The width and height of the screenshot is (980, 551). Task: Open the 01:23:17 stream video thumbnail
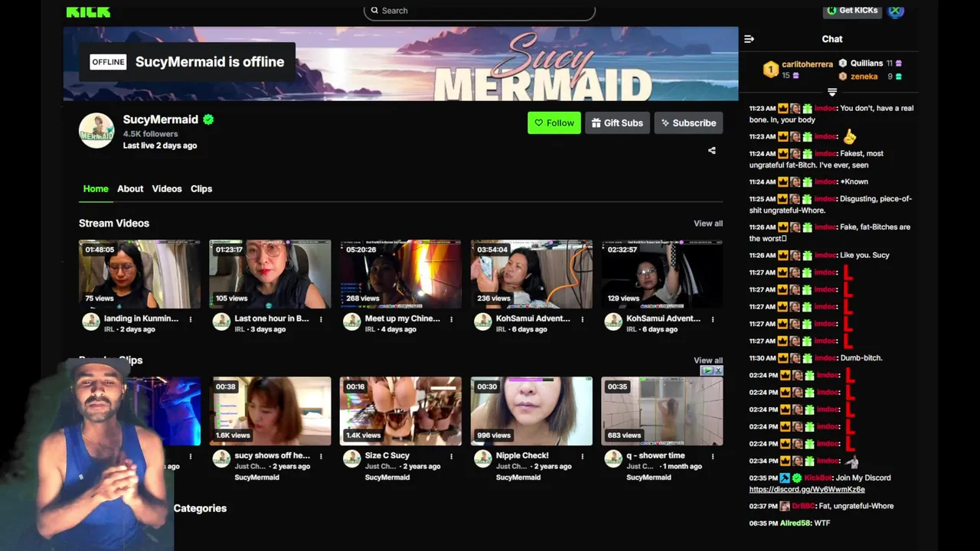[x=270, y=274]
